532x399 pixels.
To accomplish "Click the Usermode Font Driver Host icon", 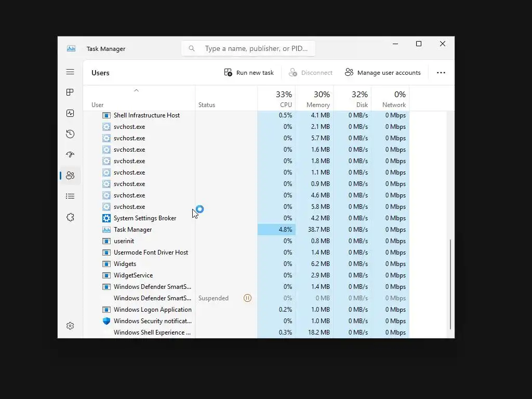I will (106, 252).
